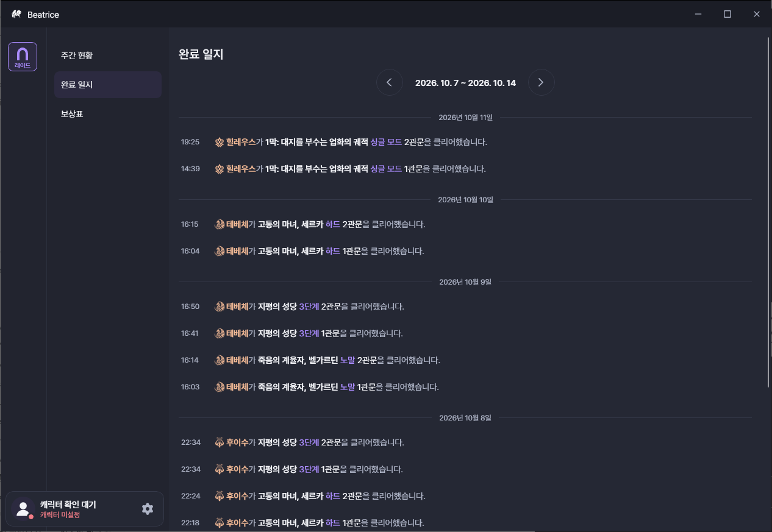This screenshot has height=532, width=772.
Task: Click 지평의 성당 in 16:50 entry
Action: (x=277, y=307)
